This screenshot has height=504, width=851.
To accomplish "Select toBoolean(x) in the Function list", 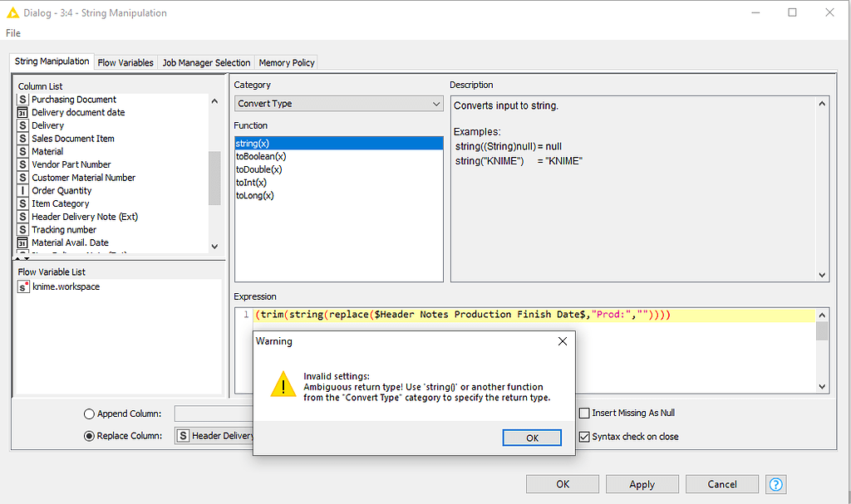I will pyautogui.click(x=259, y=156).
